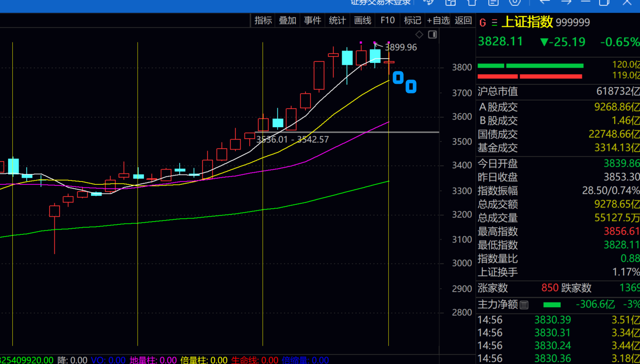
Task: Open F10 company info
Action: tap(387, 20)
